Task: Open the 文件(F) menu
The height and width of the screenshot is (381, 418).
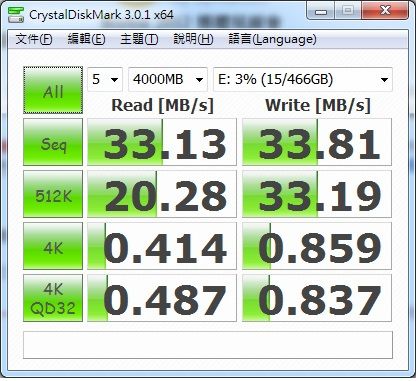Action: pos(34,39)
